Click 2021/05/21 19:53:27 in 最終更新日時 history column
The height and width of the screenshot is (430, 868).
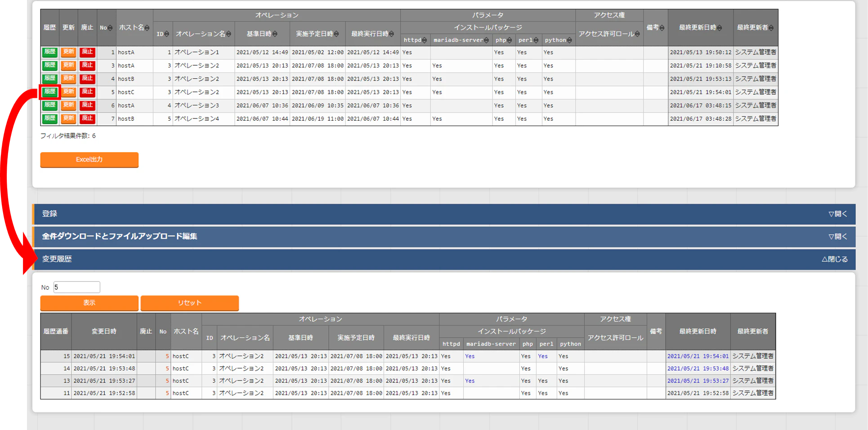point(698,381)
